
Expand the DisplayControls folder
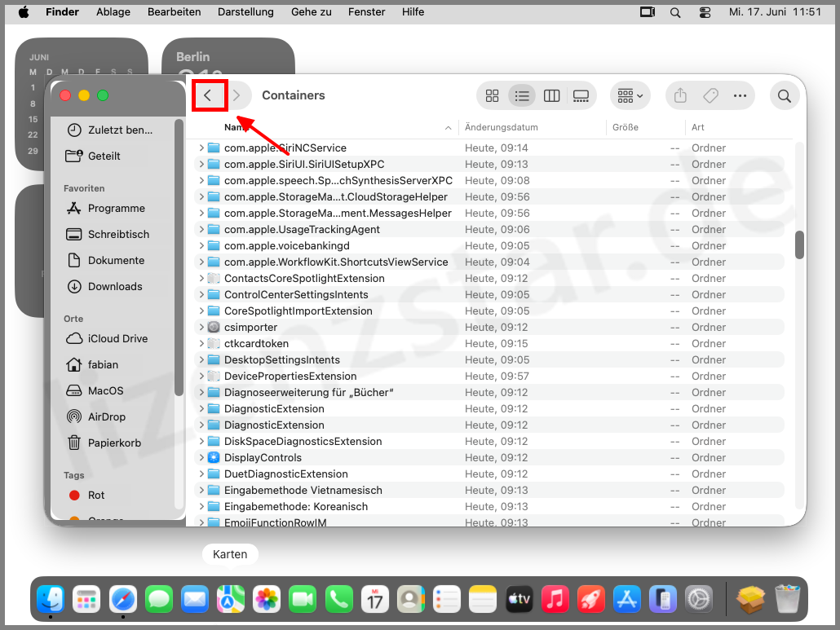[x=201, y=458]
